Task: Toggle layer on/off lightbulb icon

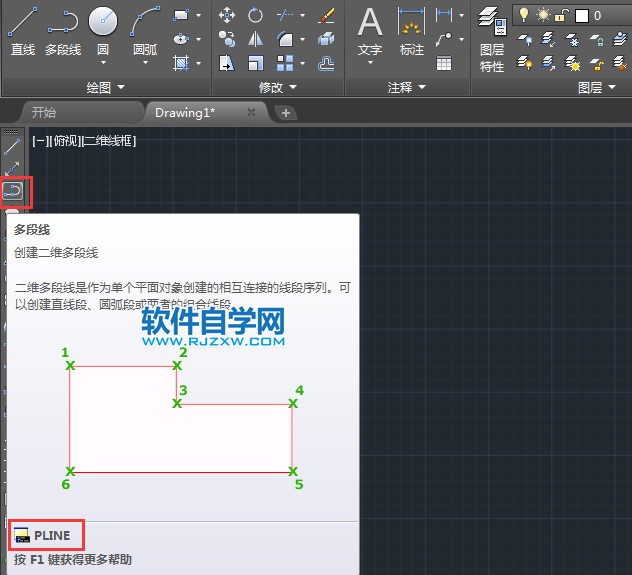Action: pyautogui.click(x=523, y=15)
